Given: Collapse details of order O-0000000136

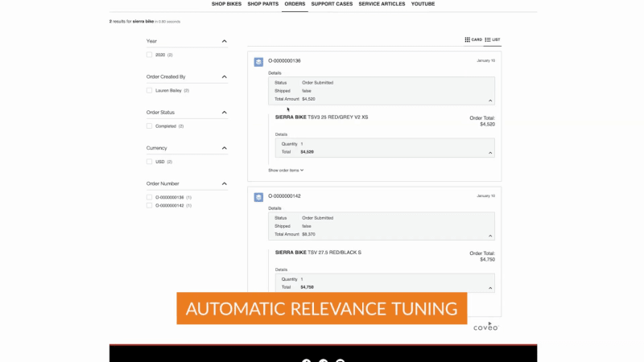Looking at the screenshot, I should pos(489,101).
